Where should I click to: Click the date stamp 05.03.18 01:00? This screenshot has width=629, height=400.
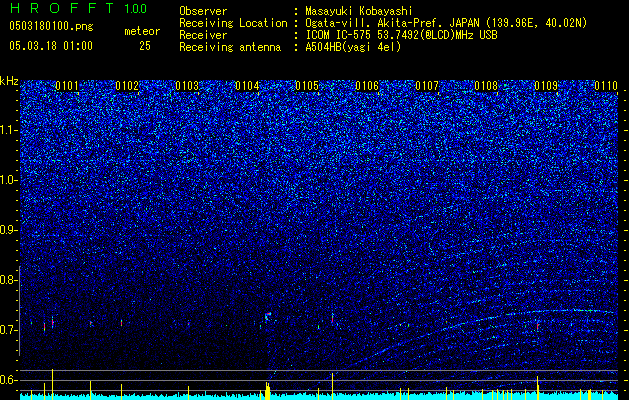tap(51, 46)
